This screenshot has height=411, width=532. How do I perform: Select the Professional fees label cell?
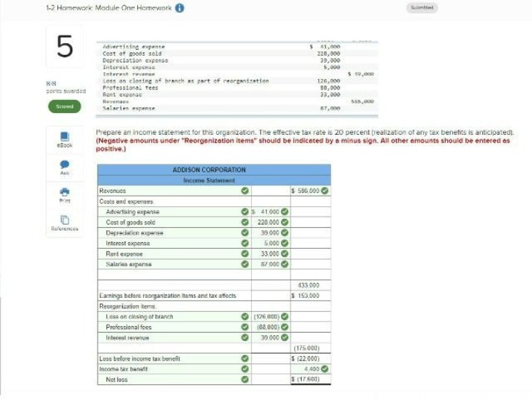tap(174, 327)
